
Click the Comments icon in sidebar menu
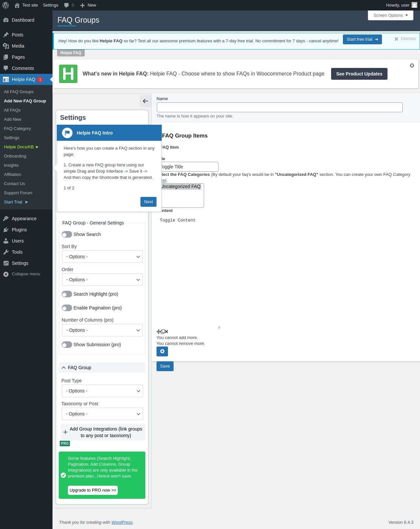(x=6, y=68)
